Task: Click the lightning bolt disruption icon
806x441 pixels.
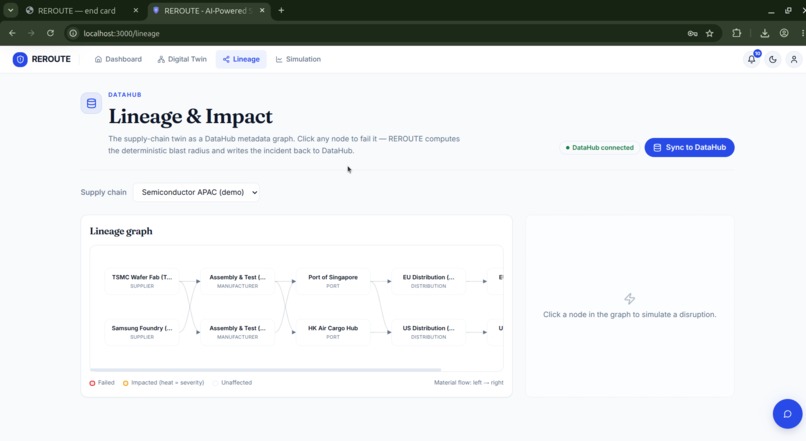Action: pos(630,299)
